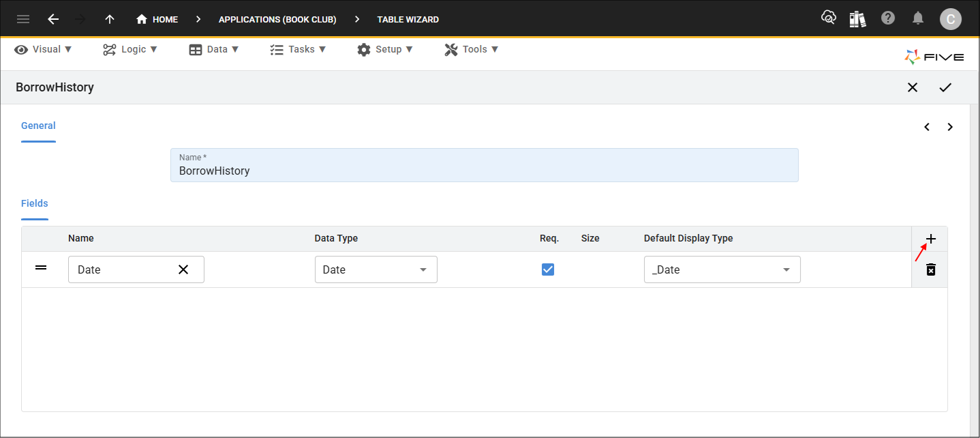980x438 pixels.
Task: Save BorrowHistory with the checkmark
Action: (x=945, y=87)
